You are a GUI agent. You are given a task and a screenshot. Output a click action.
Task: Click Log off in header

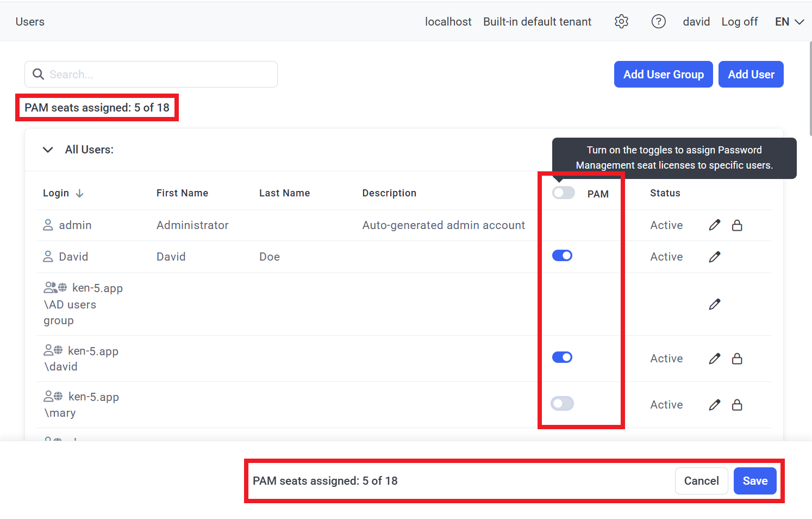click(x=739, y=22)
